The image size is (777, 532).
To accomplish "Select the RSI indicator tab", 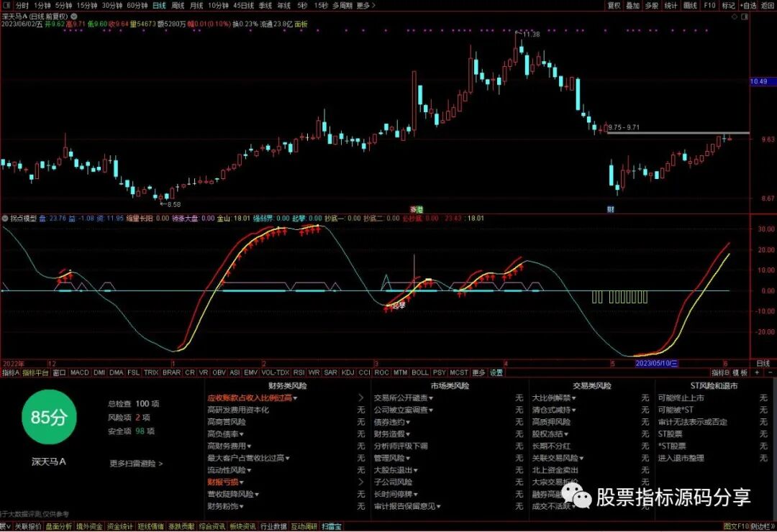I will click(299, 372).
